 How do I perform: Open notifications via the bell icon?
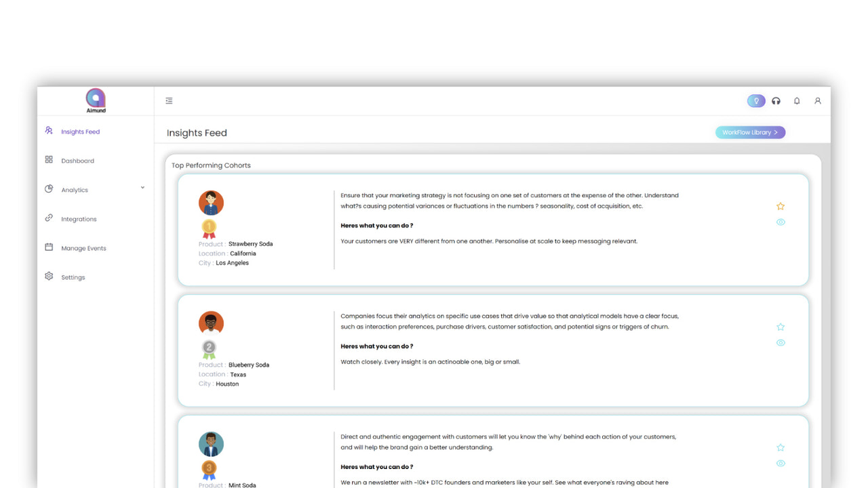[x=797, y=100]
